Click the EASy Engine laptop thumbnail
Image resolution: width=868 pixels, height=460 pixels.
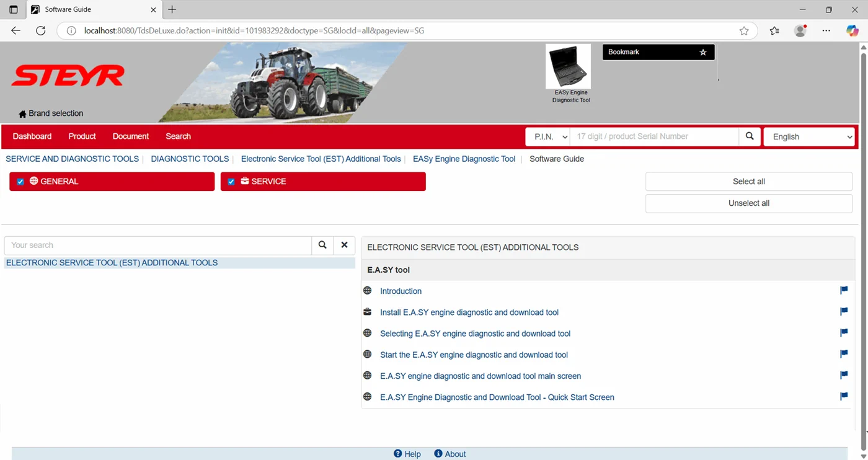coord(568,66)
